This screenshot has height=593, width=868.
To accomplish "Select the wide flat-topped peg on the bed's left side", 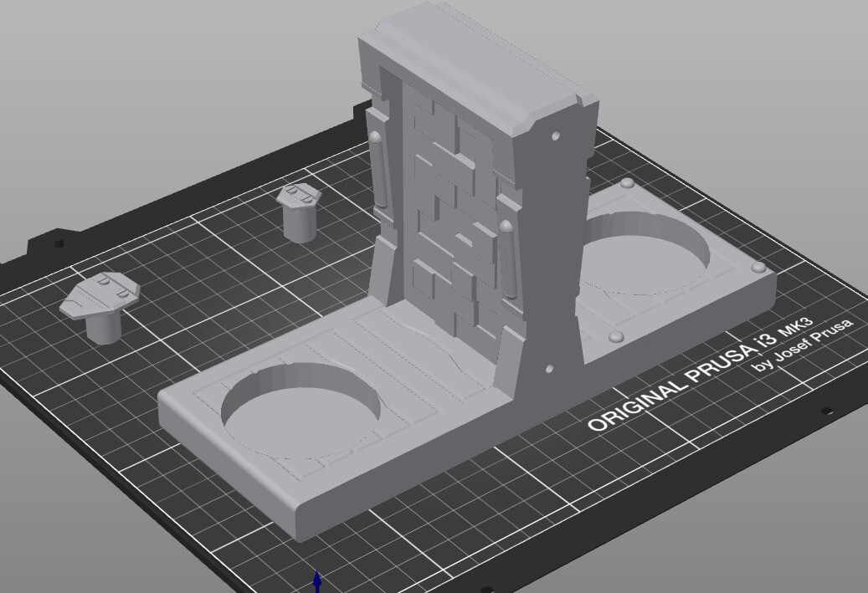I will 100,308.
